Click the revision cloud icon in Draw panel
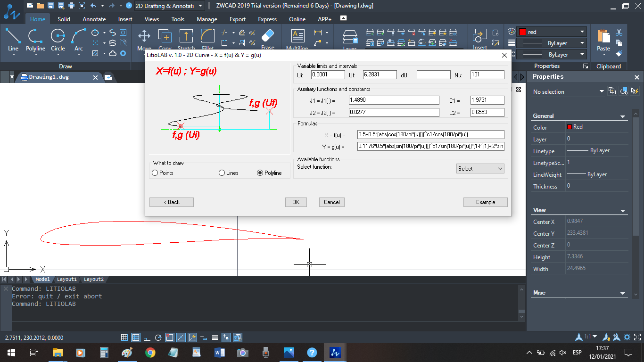 tap(113, 53)
